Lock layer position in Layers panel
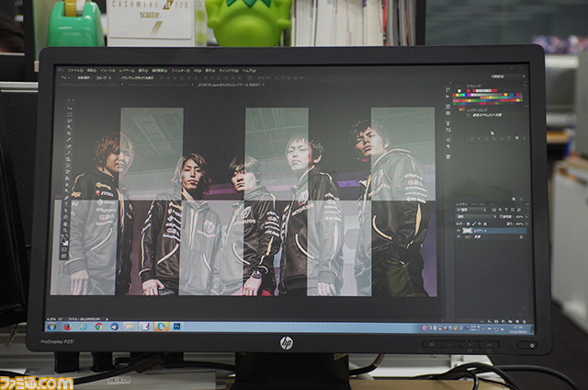Image resolution: width=588 pixels, height=390 pixels. click(480, 224)
